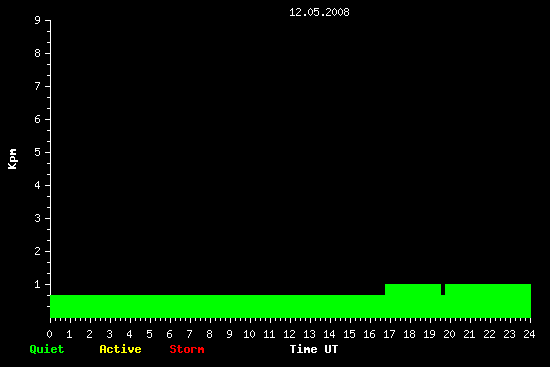Screen dimensions: 550x367
Task: Click the notch in green bar near hour 20
Action: point(443,289)
